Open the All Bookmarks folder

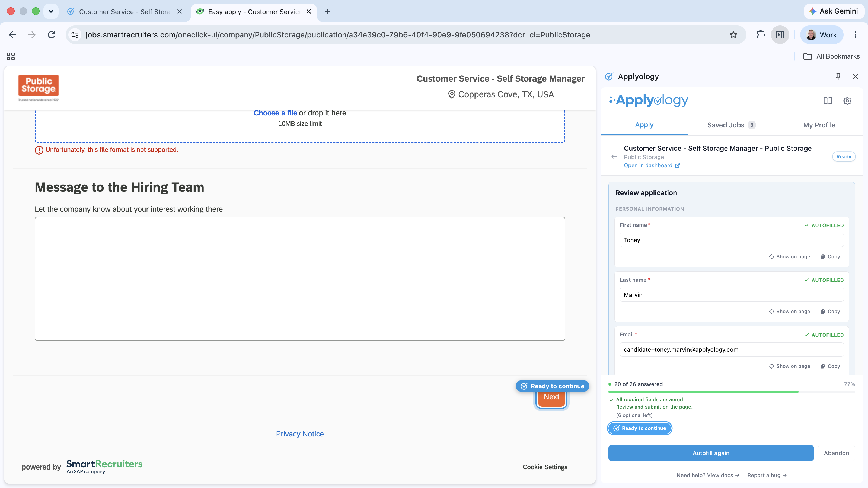pyautogui.click(x=832, y=56)
